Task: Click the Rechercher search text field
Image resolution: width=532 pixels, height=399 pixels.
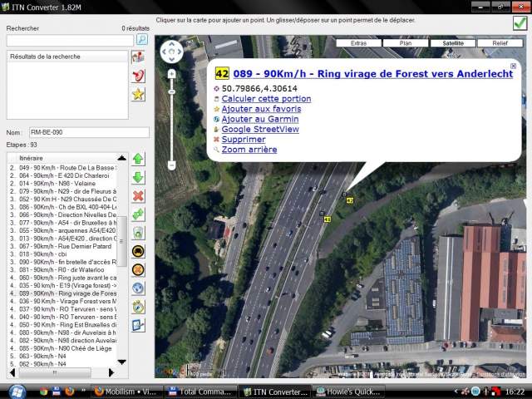Action: 70,40
